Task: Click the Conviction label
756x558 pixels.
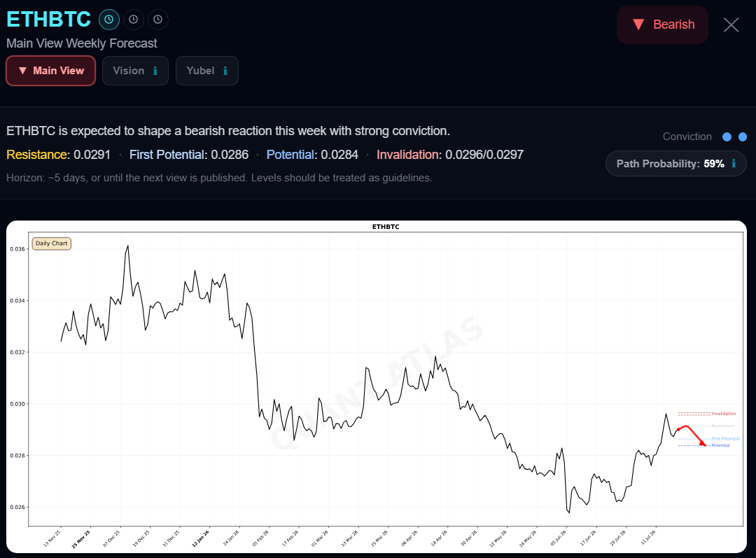Action: [x=687, y=137]
